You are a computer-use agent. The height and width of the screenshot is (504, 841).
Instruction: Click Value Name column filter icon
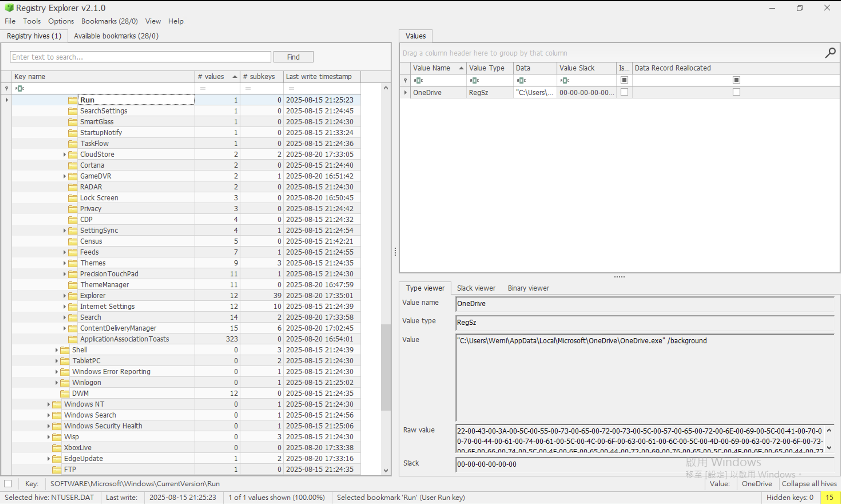(418, 80)
